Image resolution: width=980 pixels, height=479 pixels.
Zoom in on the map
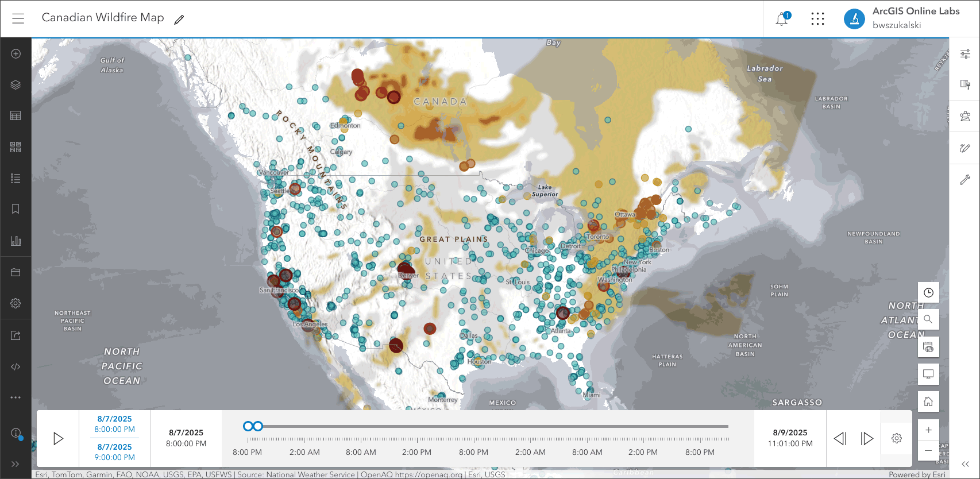coord(928,430)
